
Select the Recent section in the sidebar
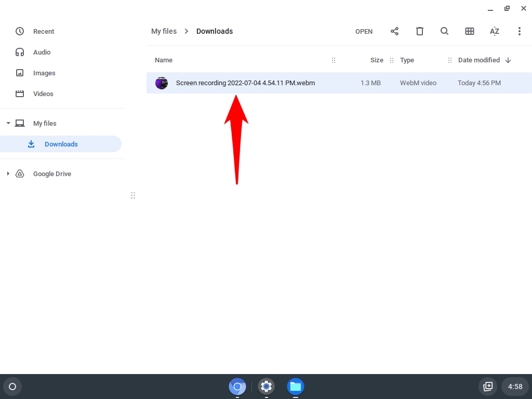45,31
